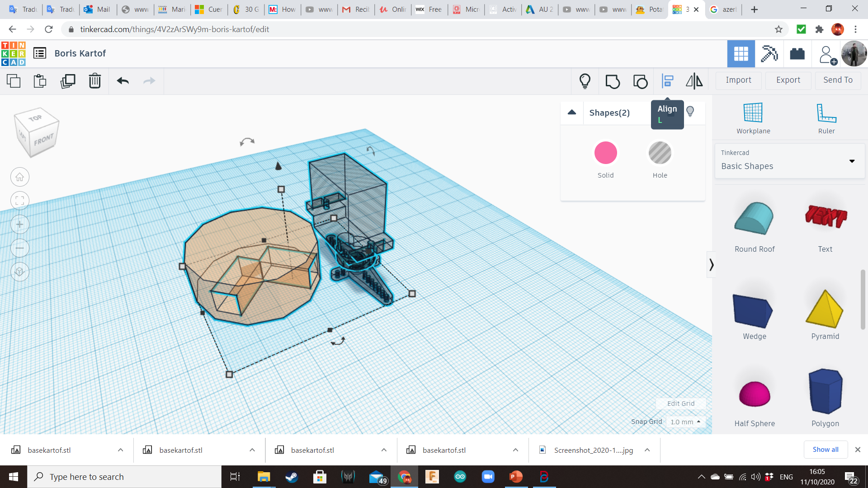Click the Duplicate and repeat icon

(68, 81)
